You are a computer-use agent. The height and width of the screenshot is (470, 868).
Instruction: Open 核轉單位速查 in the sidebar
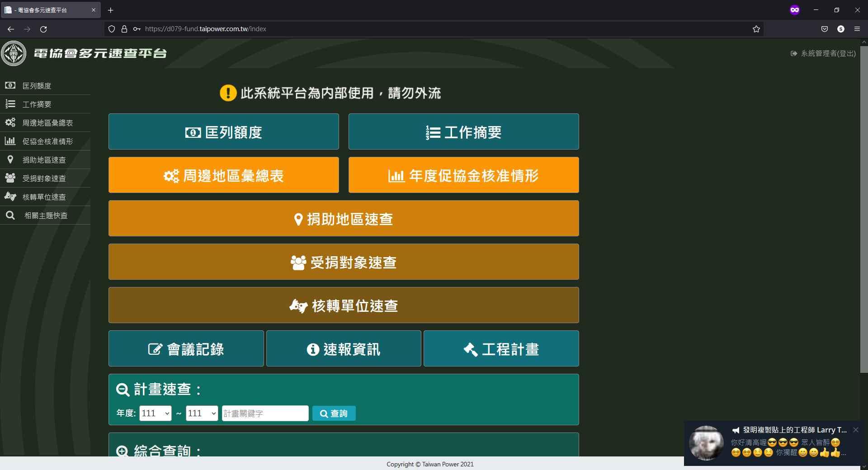45,197
